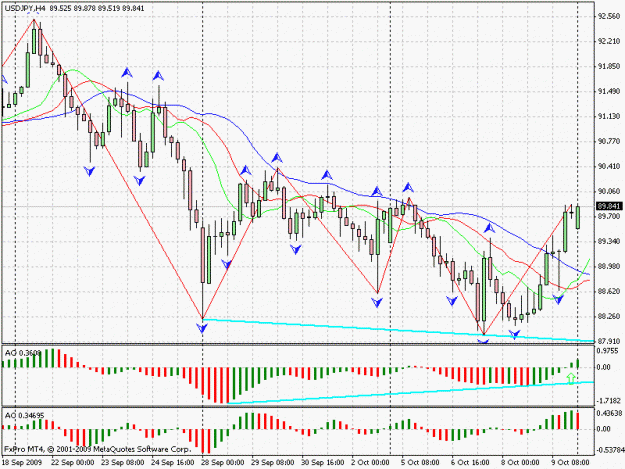The height and width of the screenshot is (469, 625).
Task: Pick the 29 Sep 08:00 time label
Action: click(x=273, y=463)
